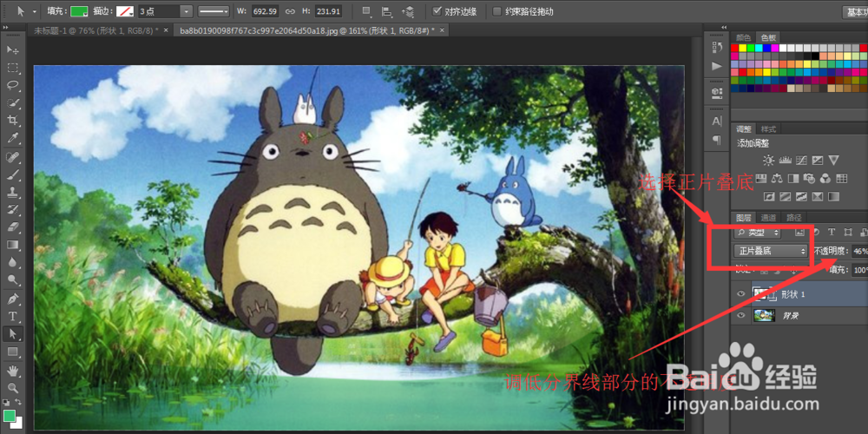Open the path arrangement dropdown
The height and width of the screenshot is (434, 868).
point(408,11)
